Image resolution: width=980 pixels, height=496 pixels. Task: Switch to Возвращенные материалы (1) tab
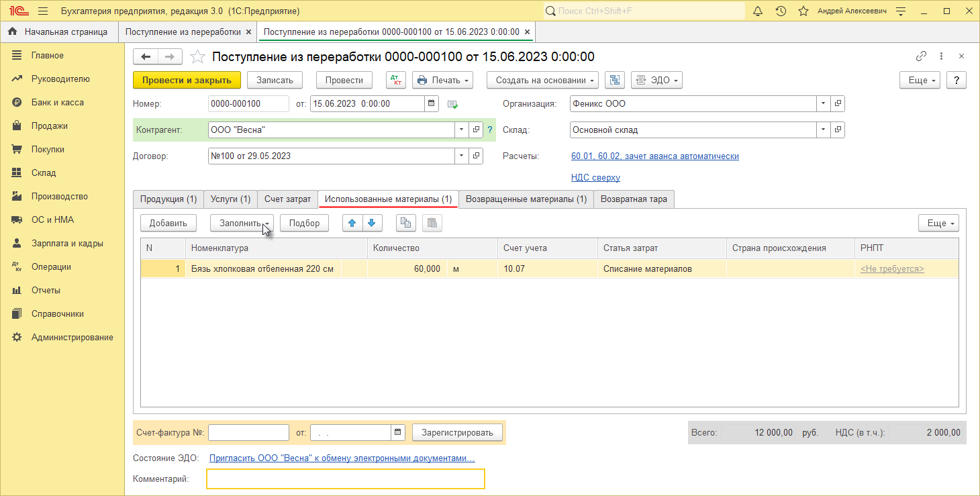[x=526, y=199]
